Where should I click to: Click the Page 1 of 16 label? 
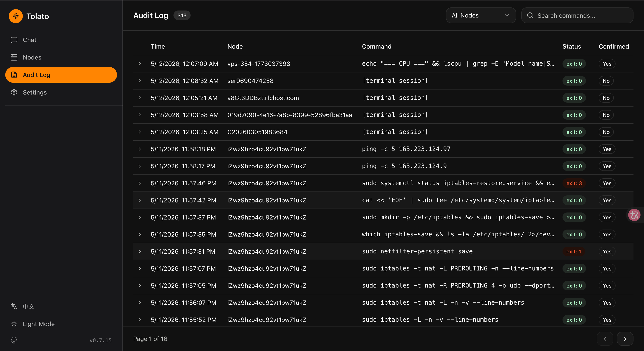click(x=150, y=339)
